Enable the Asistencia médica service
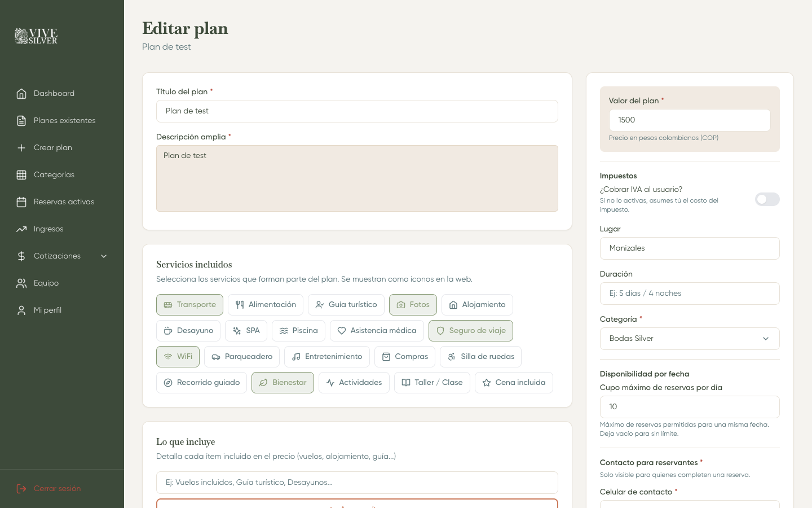The image size is (812, 508). coord(377,330)
